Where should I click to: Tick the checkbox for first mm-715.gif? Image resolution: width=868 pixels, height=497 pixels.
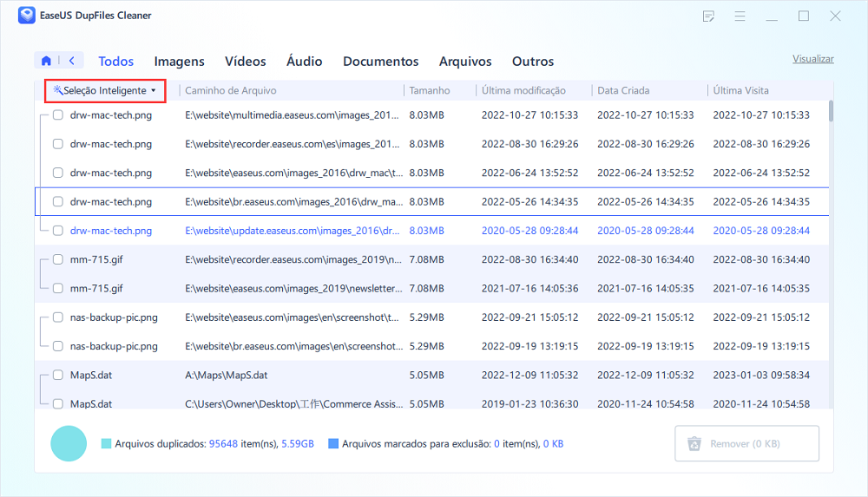tap(58, 259)
